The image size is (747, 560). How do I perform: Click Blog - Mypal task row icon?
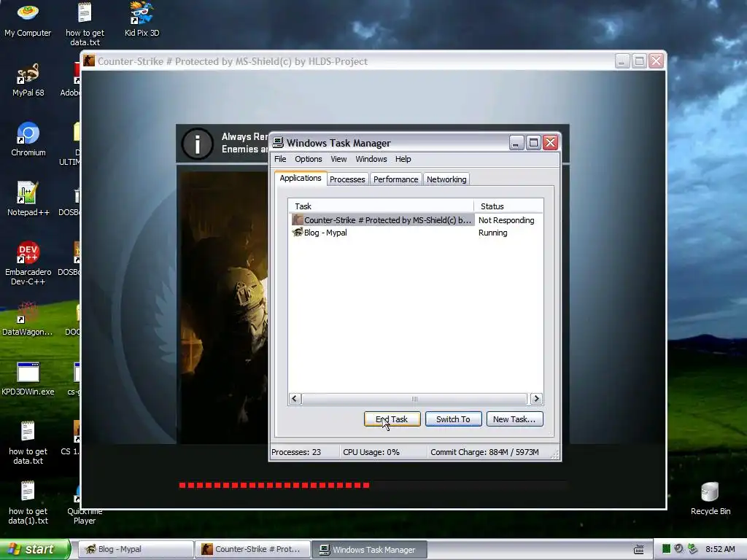[x=298, y=232]
